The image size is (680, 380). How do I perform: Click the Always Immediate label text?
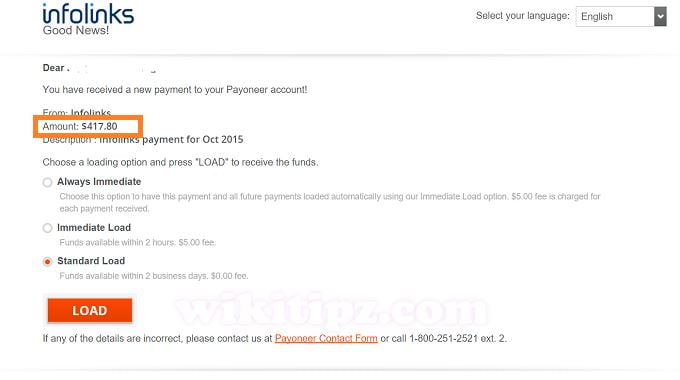[x=99, y=182]
